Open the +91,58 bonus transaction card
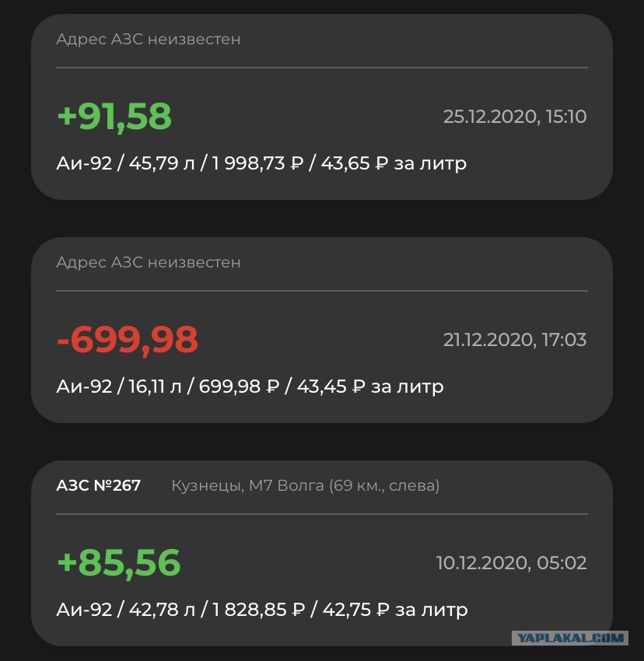The image size is (644, 661). click(x=322, y=107)
